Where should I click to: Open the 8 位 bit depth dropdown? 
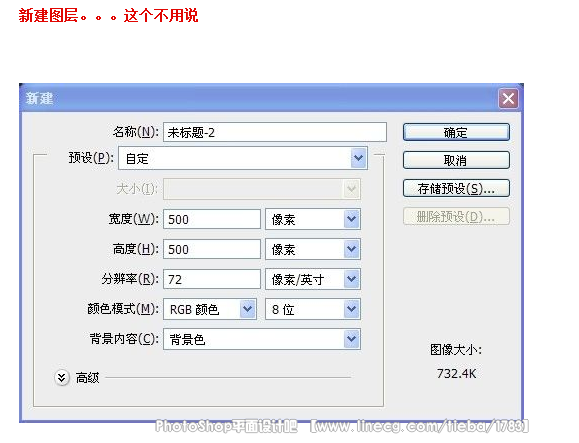pyautogui.click(x=313, y=309)
